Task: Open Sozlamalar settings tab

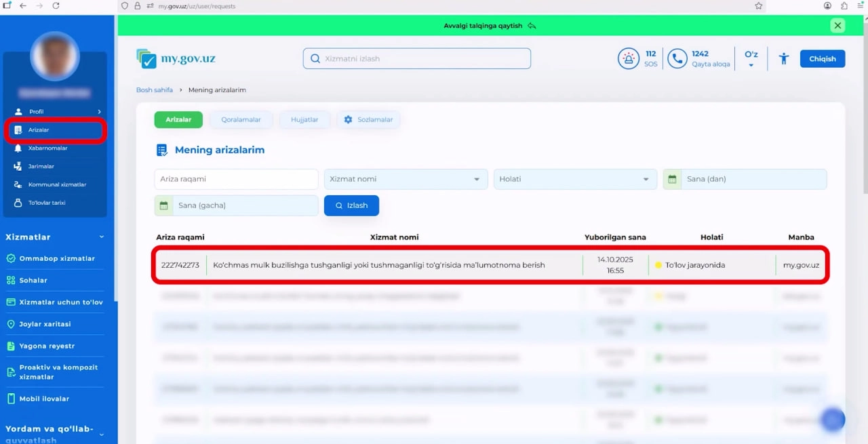Action: (368, 120)
